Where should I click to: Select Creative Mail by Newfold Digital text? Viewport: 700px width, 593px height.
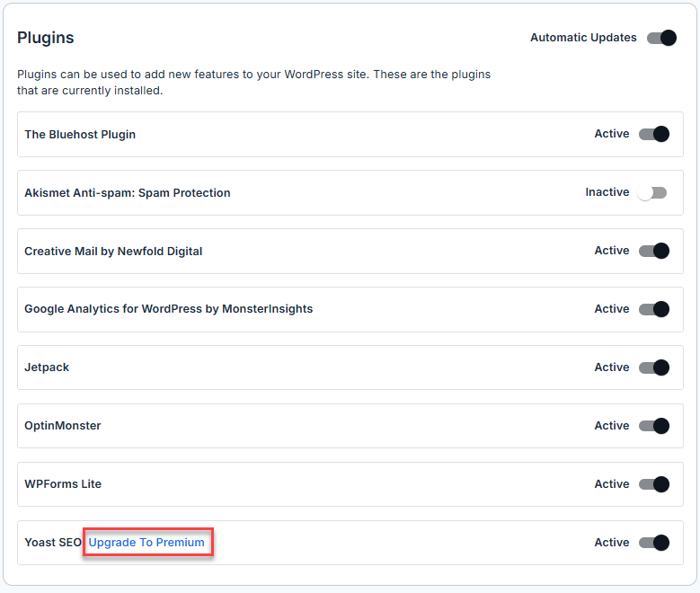coord(113,251)
